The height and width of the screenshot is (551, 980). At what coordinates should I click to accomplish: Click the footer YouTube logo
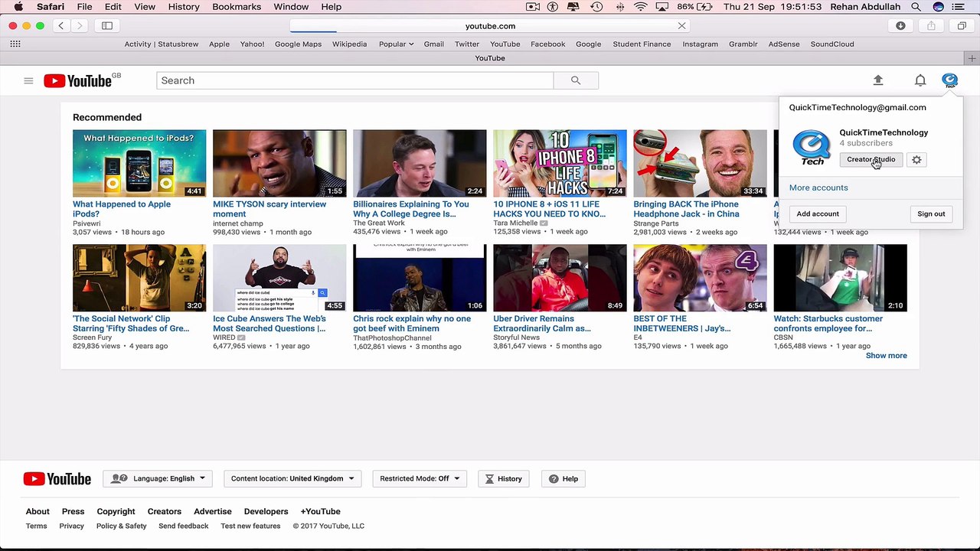57,479
